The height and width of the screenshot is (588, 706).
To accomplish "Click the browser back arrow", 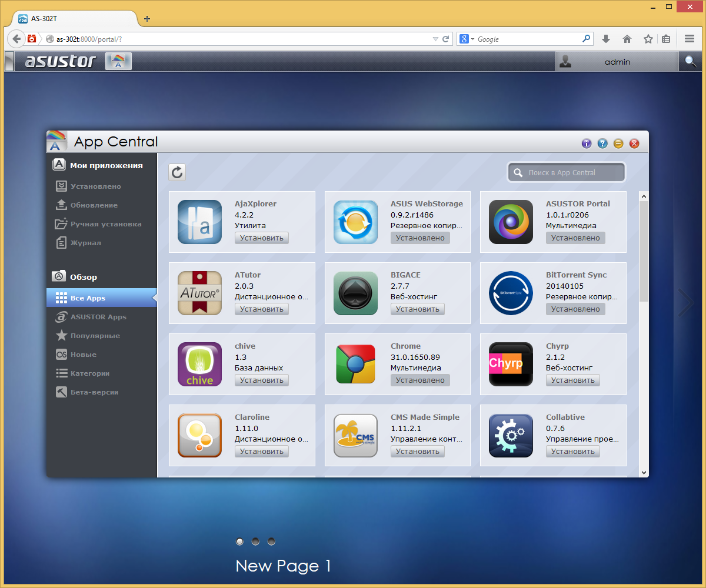I will point(17,39).
